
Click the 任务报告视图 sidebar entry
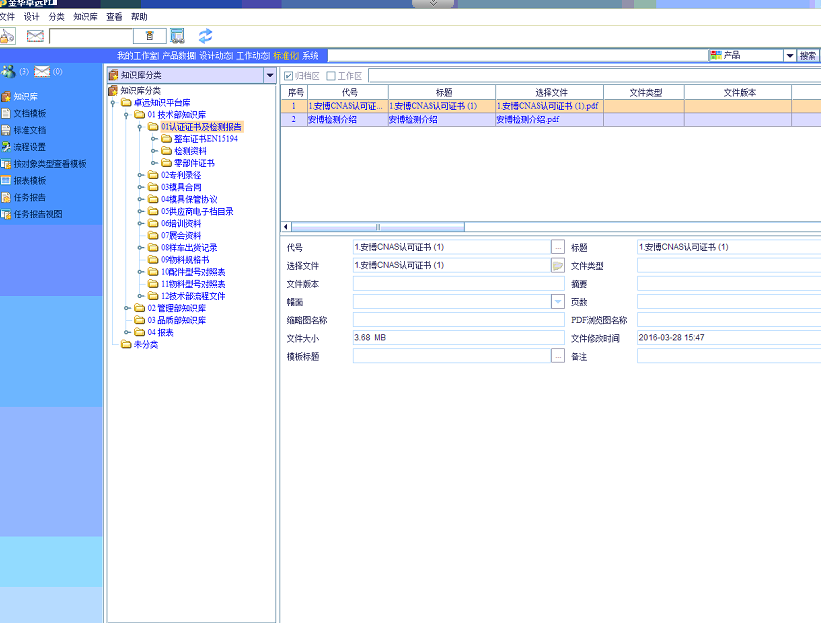(36, 214)
